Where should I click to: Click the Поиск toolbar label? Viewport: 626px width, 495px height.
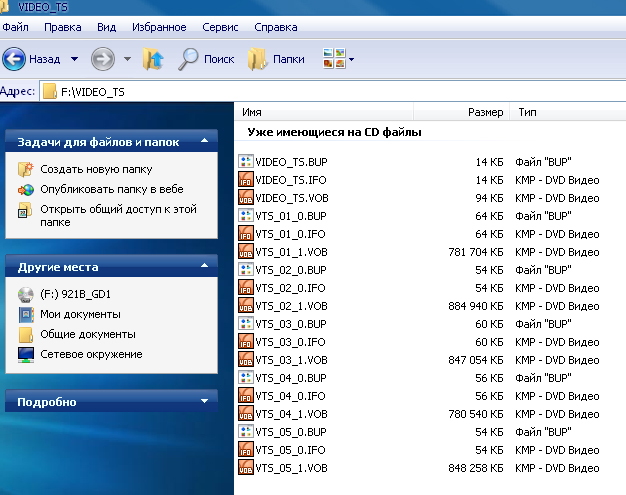coord(219,59)
